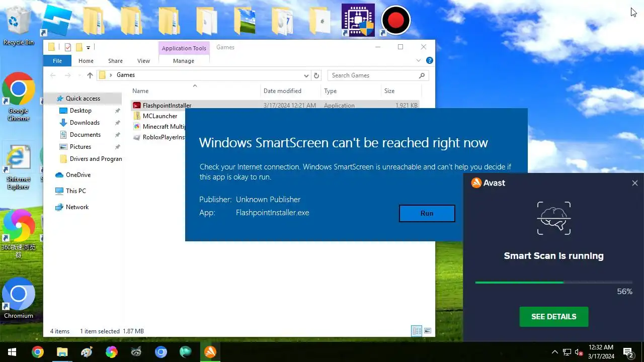The height and width of the screenshot is (362, 644).
Task: Open the Chromium desktop shortcut
Action: tap(19, 298)
